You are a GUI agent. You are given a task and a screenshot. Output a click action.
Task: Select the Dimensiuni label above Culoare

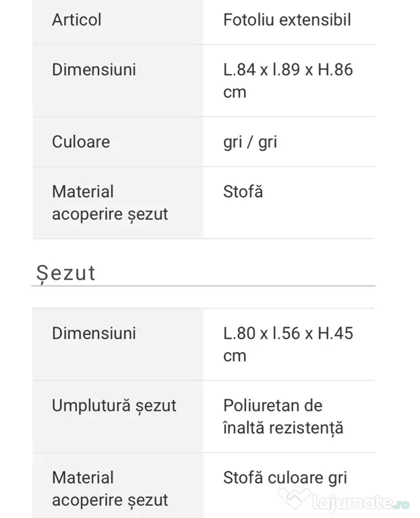click(94, 69)
